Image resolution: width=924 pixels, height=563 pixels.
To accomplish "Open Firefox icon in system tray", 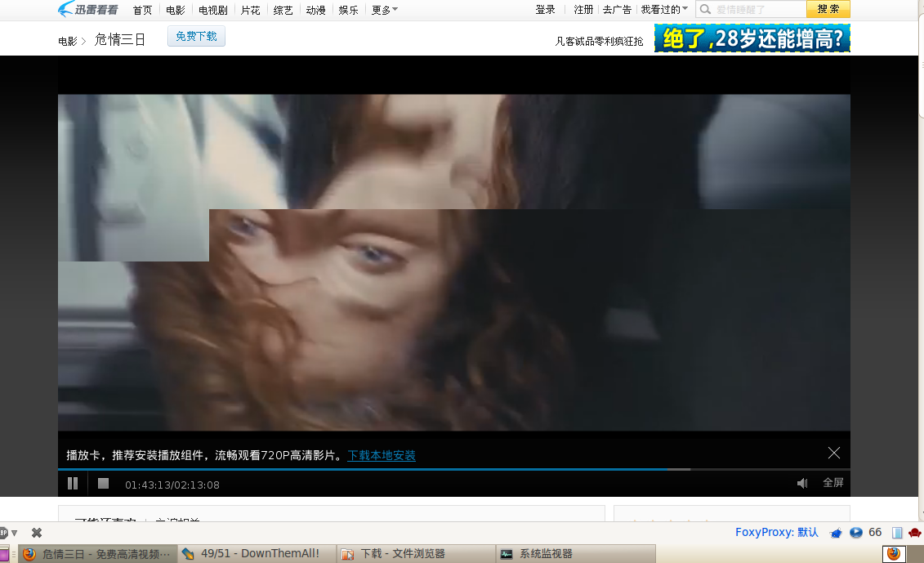I will tap(893, 553).
